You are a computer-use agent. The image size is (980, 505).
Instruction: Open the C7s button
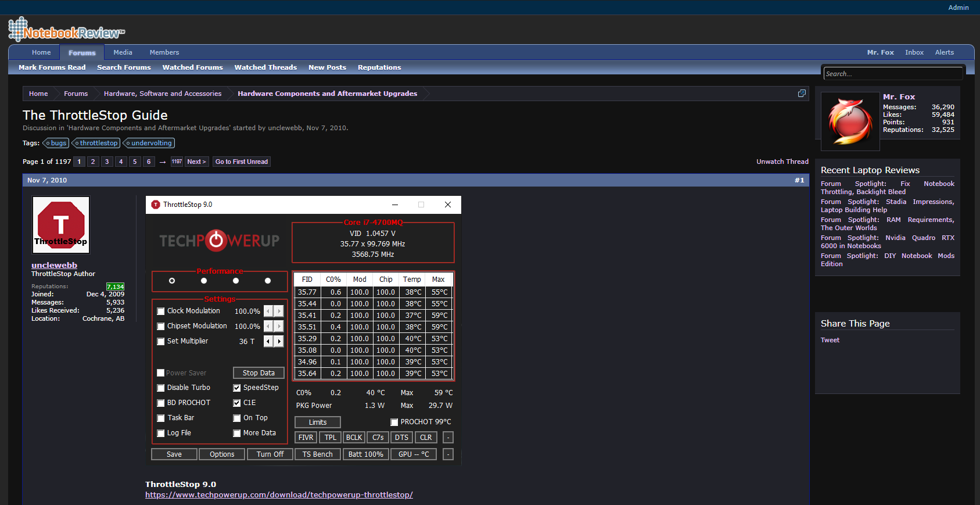click(378, 438)
